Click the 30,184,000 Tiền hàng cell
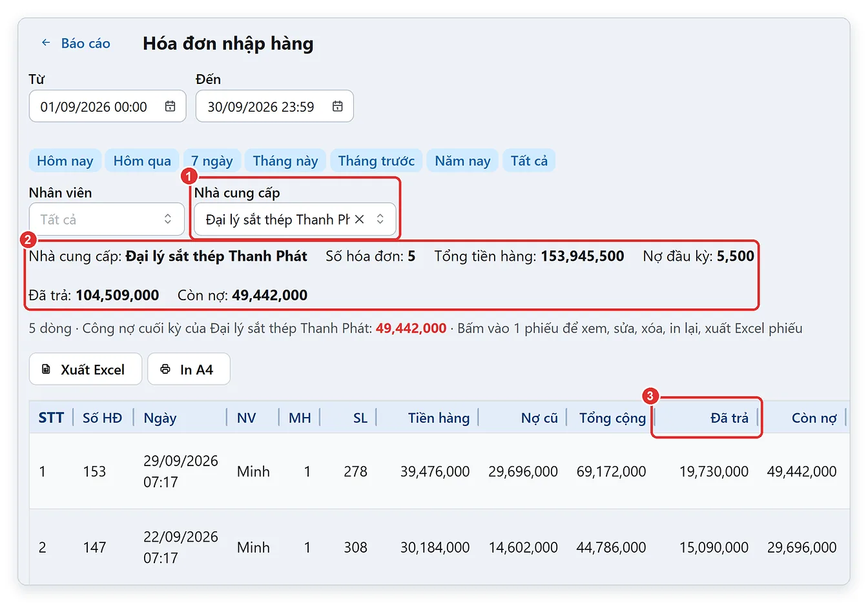This screenshot has height=603, width=868. [x=435, y=547]
